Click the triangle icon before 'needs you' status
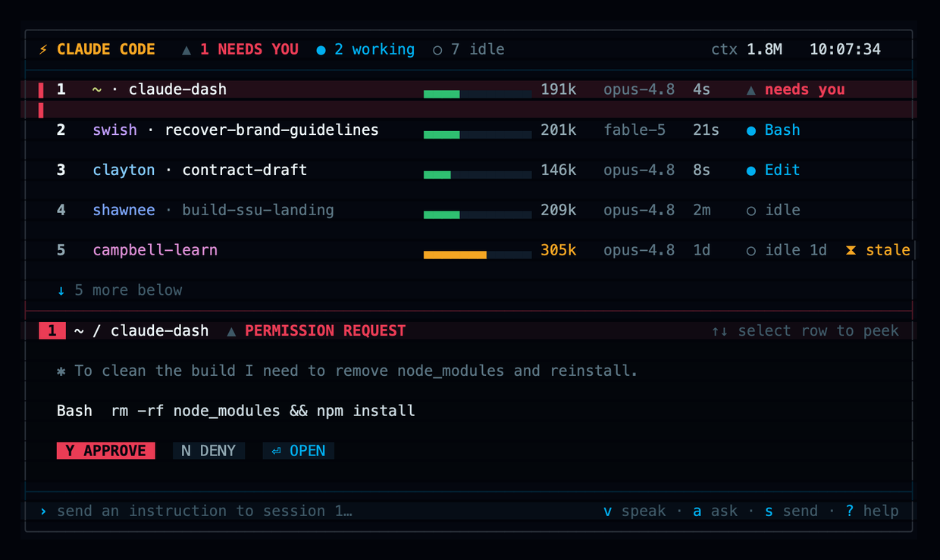 [x=751, y=90]
